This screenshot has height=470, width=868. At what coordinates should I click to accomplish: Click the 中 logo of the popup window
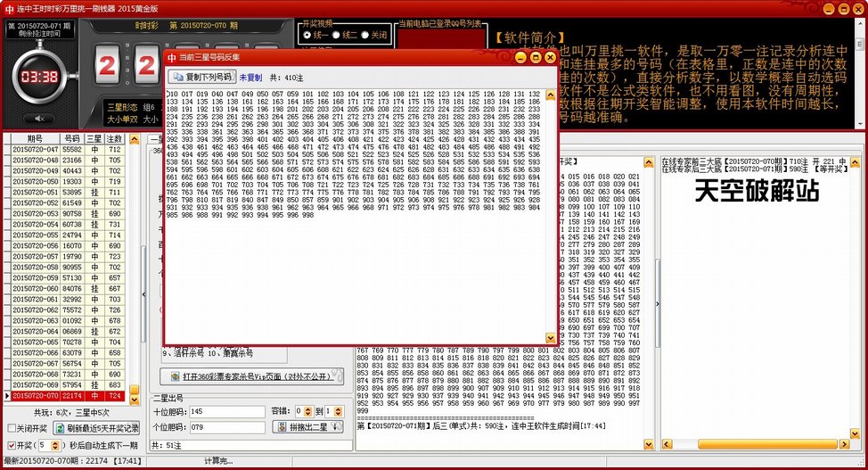tap(172, 57)
